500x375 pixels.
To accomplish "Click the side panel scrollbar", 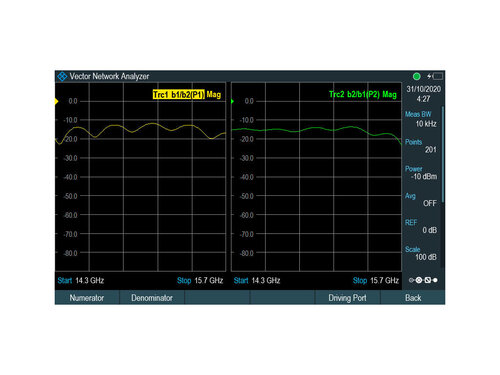I will 443,154.
